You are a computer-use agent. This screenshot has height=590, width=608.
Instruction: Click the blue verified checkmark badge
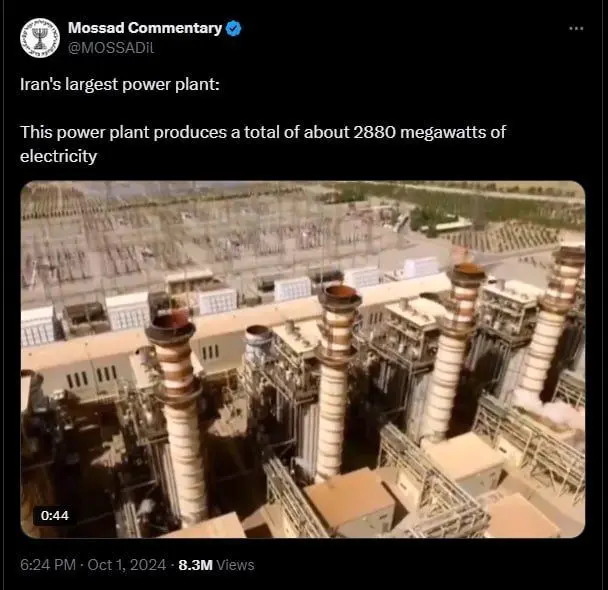pos(233,29)
